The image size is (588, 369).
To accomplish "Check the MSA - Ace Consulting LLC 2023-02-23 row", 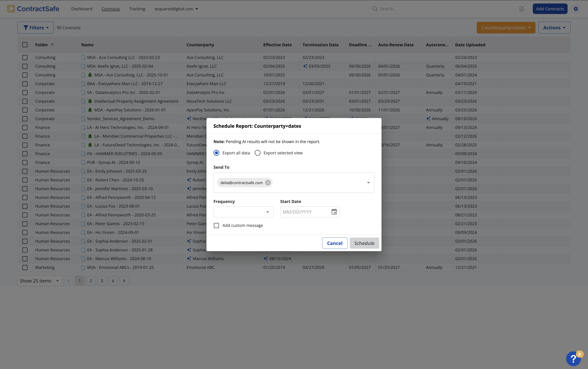I will tap(25, 57).
